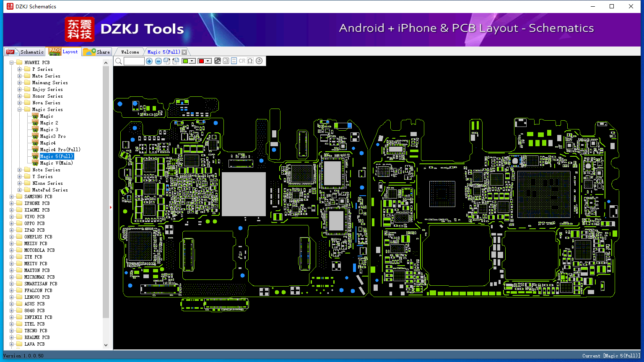Select the 'Magic' layout in the tree

pyautogui.click(x=47, y=116)
